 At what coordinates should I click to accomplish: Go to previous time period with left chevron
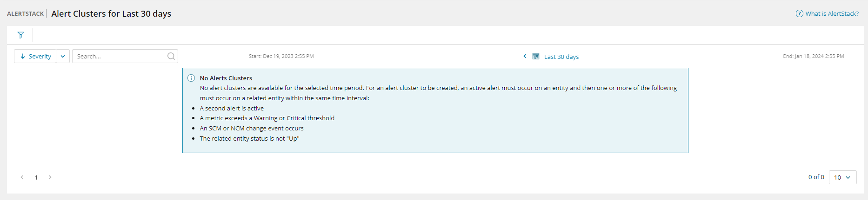525,56
